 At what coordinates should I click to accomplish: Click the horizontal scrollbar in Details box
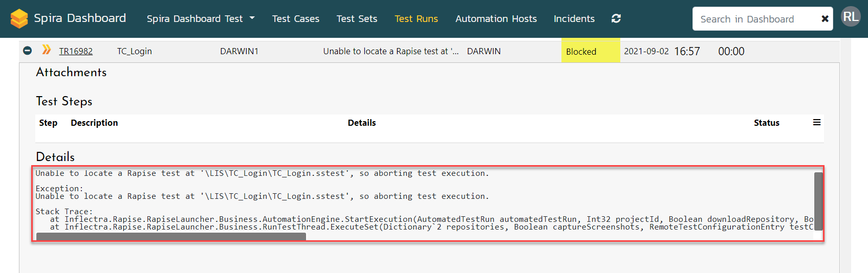pos(171,236)
